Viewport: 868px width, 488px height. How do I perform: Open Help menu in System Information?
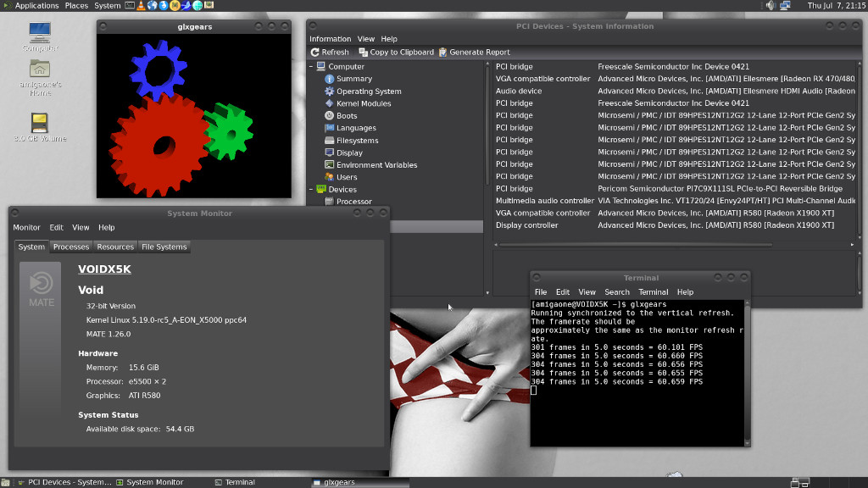click(388, 39)
